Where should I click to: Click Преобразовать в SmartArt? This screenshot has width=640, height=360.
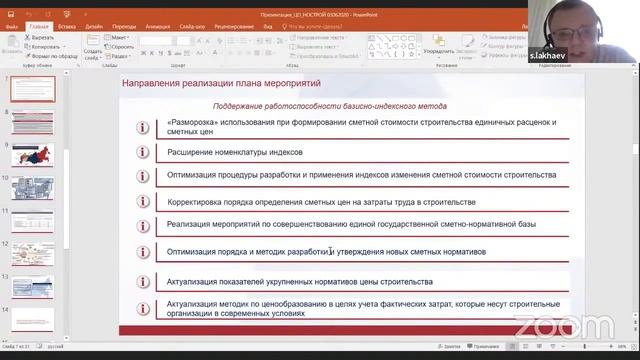(x=325, y=56)
